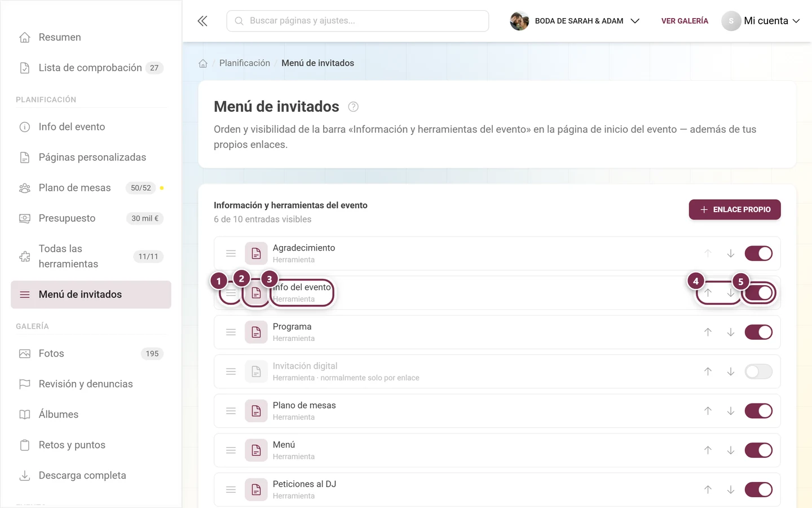Expand the Mi cuenta dropdown
This screenshot has width=812, height=508.
pyautogui.click(x=761, y=21)
